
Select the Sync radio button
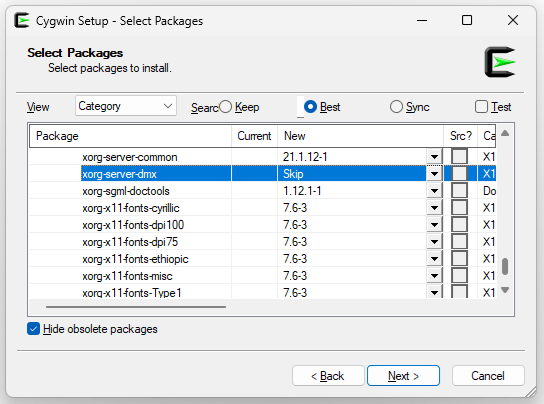point(396,107)
